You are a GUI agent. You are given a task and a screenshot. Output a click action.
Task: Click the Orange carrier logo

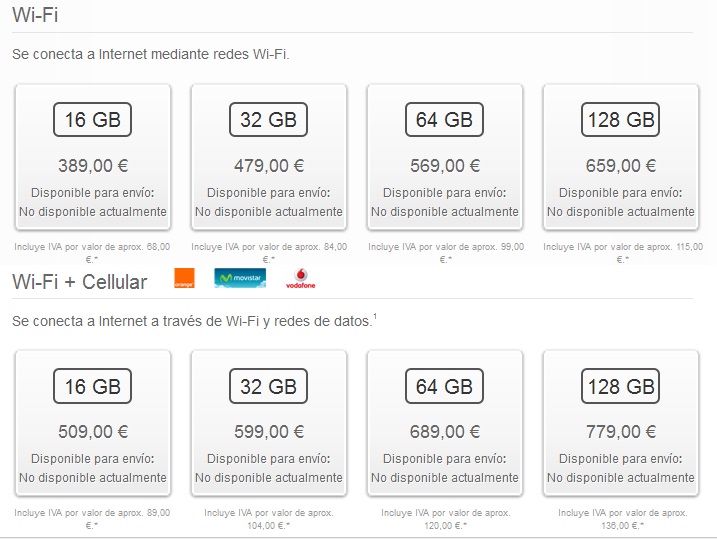pos(184,279)
